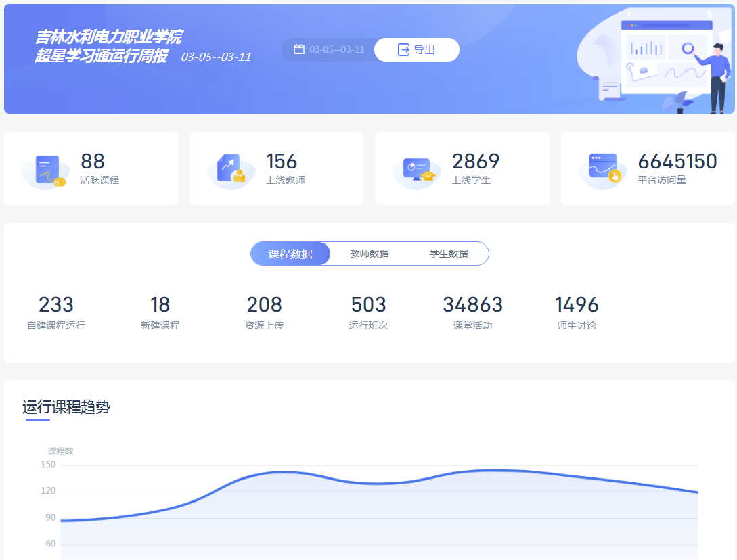
Task: Open the 34863 课堂活动 statistic
Action: 472,312
